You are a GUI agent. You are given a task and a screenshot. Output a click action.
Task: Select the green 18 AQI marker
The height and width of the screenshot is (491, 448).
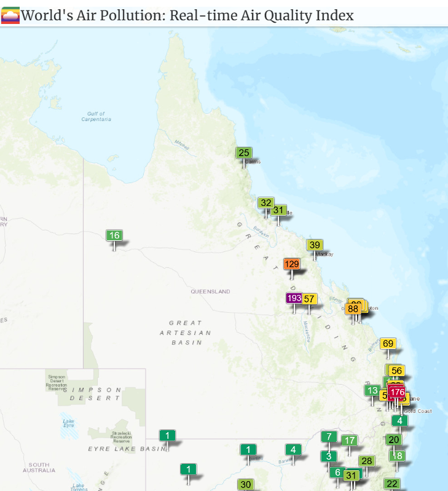[x=398, y=456]
